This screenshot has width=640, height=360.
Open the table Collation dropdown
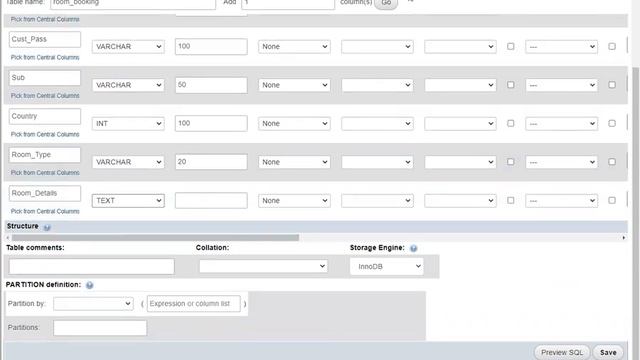point(263,266)
